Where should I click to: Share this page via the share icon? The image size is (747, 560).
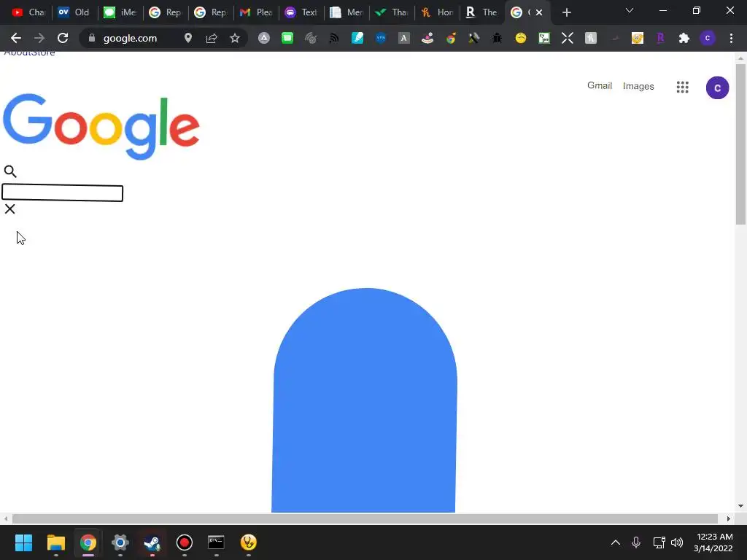[x=212, y=38]
